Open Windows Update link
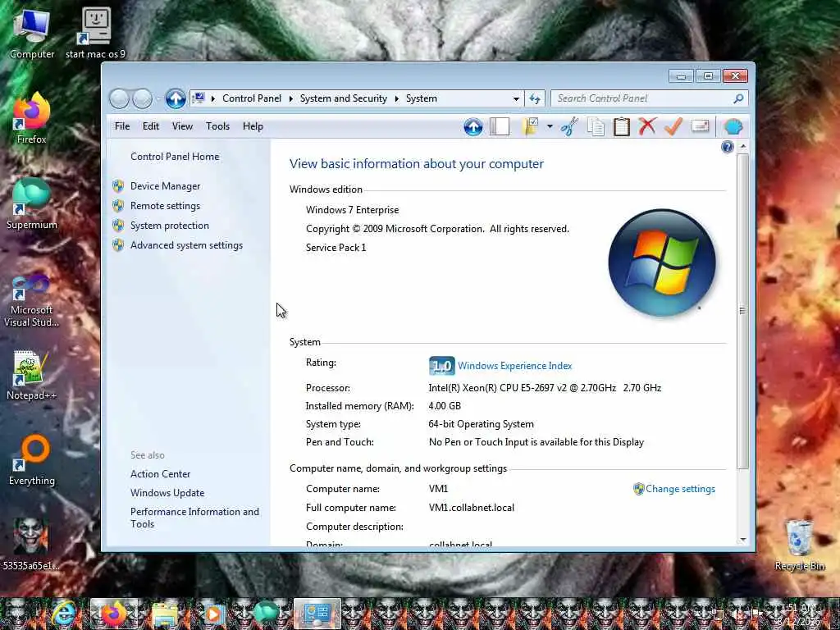This screenshot has width=840, height=630. [x=167, y=493]
